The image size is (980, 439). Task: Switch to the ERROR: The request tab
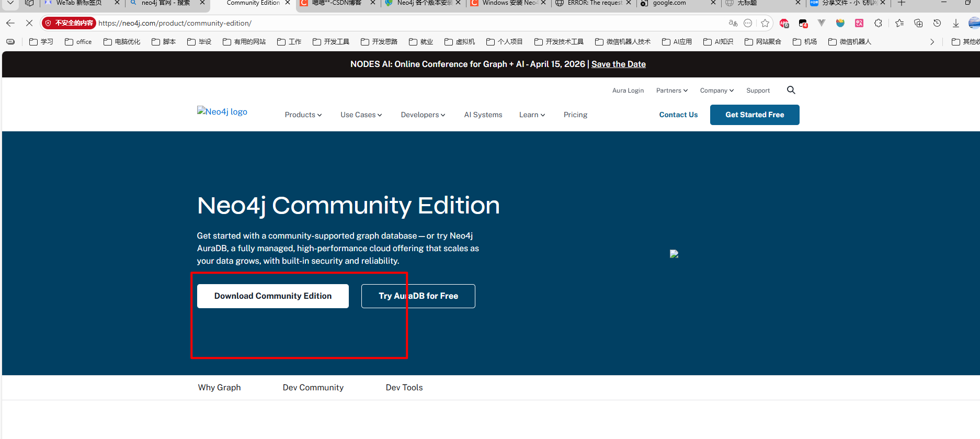(594, 3)
